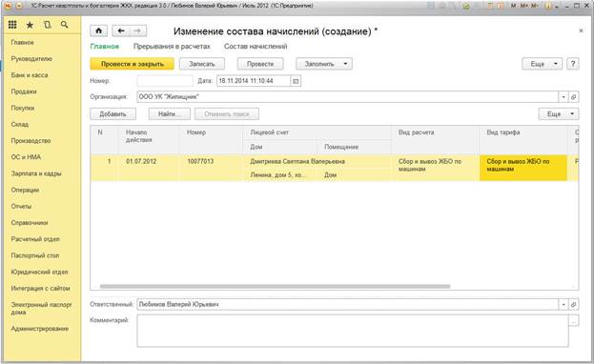Image resolution: width=594 pixels, height=364 pixels.
Task: Open the Операции section
Action: pyautogui.click(x=25, y=190)
